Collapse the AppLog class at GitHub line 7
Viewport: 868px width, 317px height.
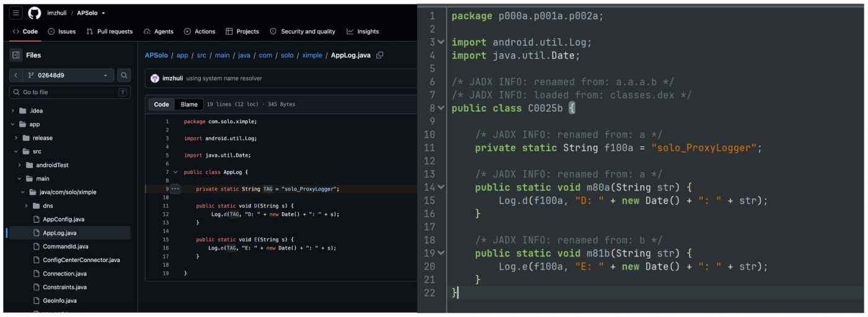pos(175,172)
